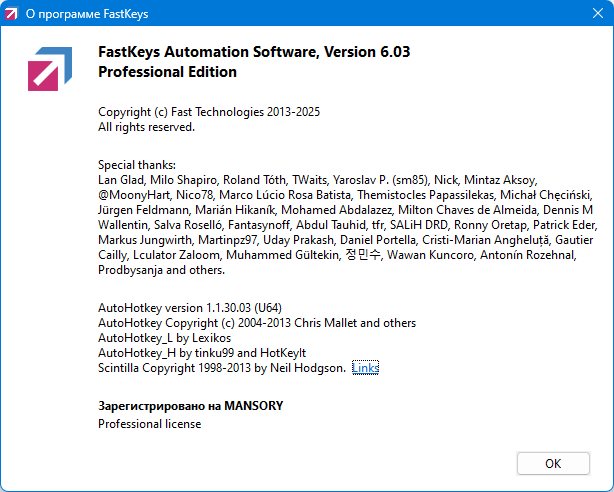Click the large FastKeys logo icon
The width and height of the screenshot is (614, 492).
[x=50, y=69]
